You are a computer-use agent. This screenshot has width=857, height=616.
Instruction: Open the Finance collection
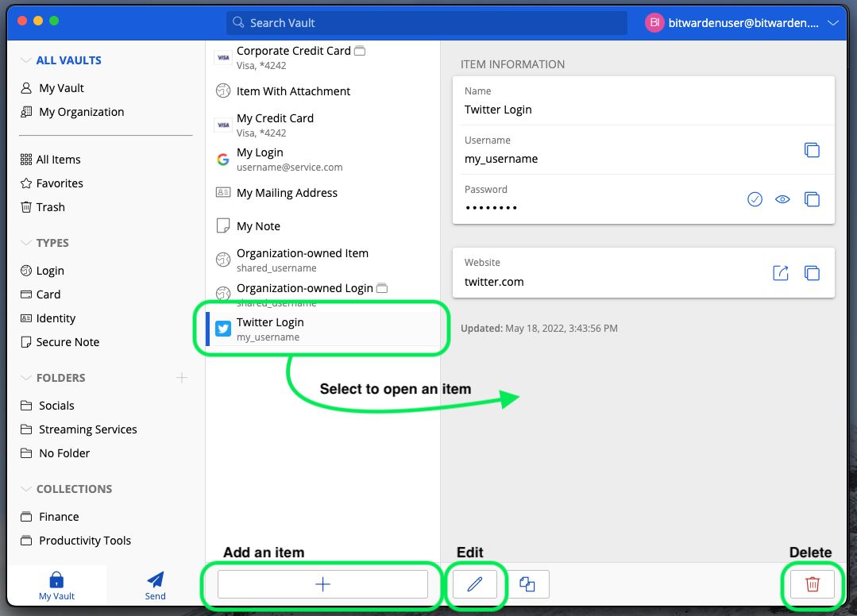(x=50, y=517)
